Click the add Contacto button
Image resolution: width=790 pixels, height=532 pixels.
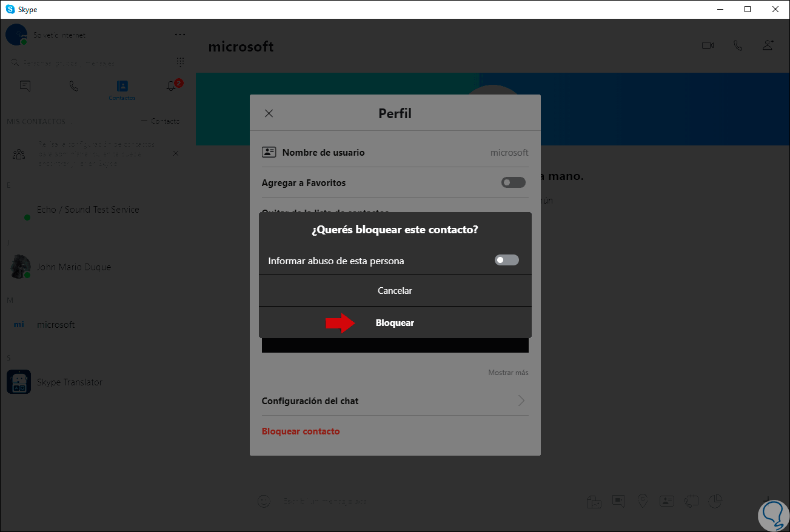pos(160,121)
